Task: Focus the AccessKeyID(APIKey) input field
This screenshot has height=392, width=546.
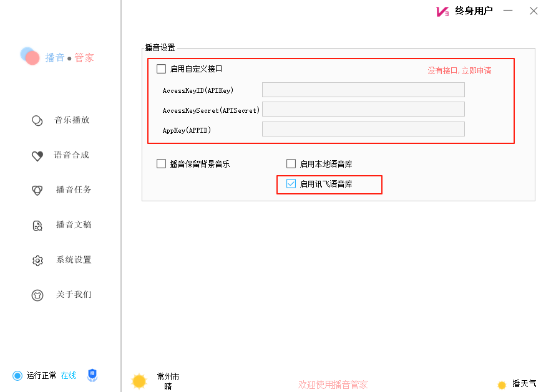Action: pyautogui.click(x=363, y=90)
